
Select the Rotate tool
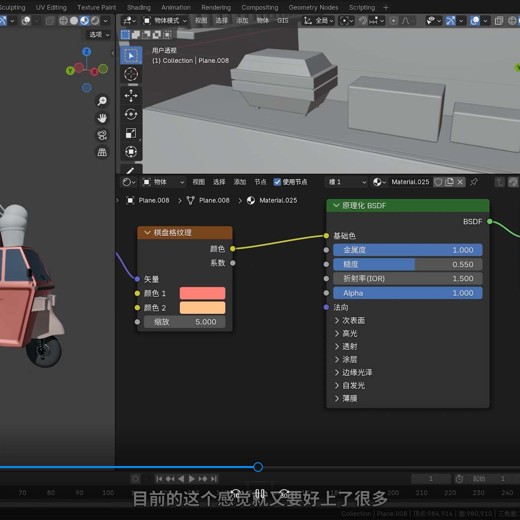pos(131,114)
